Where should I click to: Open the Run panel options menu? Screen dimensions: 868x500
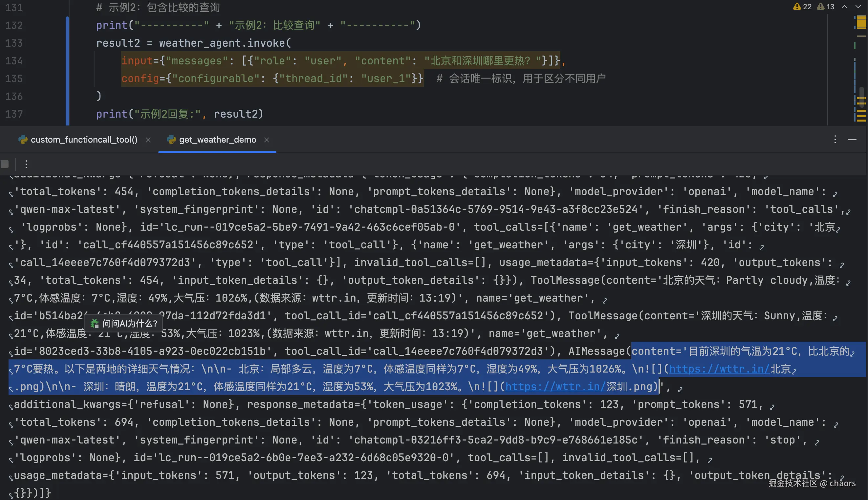point(835,139)
